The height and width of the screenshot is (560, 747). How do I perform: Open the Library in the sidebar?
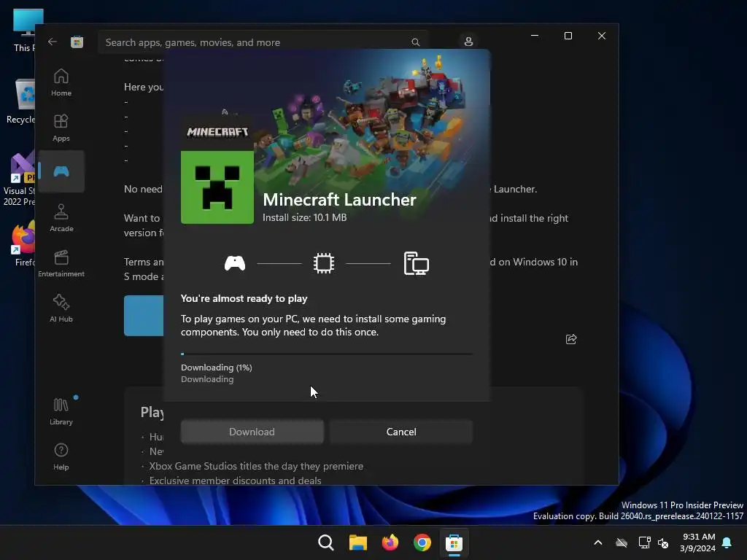(61, 411)
